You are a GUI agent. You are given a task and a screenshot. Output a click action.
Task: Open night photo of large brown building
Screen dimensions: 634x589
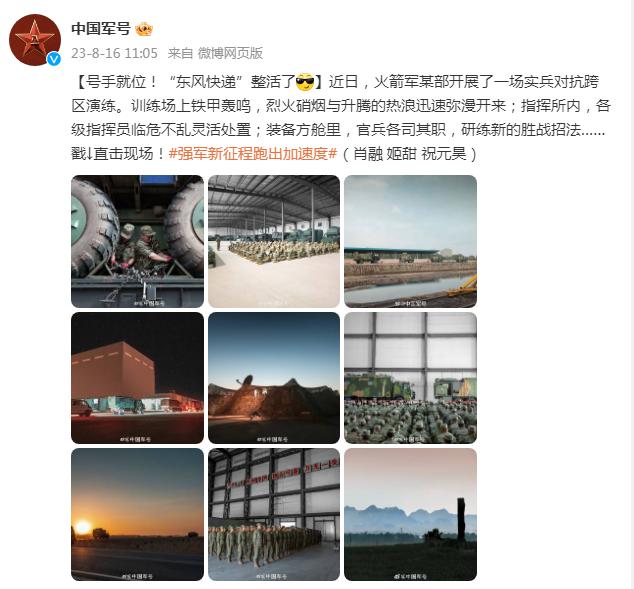[137, 378]
